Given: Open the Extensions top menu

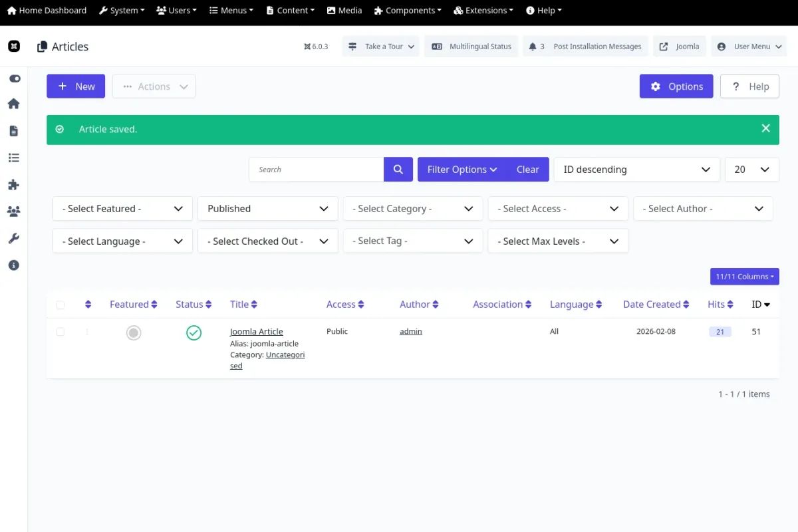Looking at the screenshot, I should [x=483, y=11].
